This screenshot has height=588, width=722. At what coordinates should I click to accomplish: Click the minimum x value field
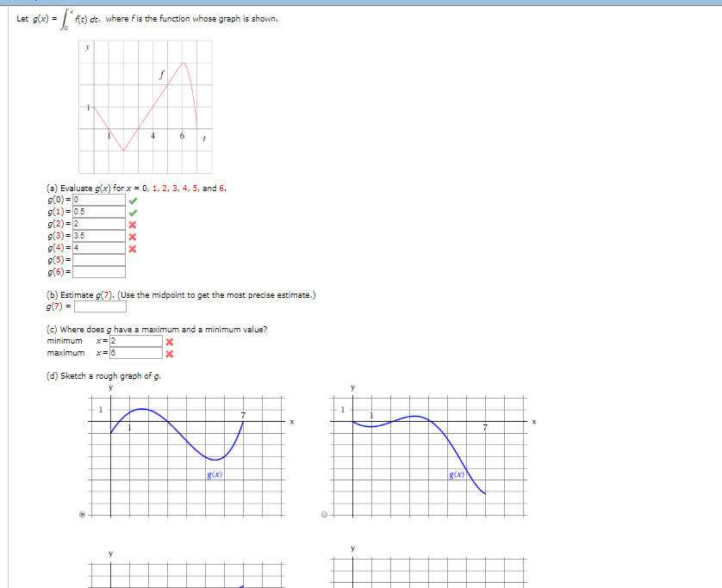(134, 340)
